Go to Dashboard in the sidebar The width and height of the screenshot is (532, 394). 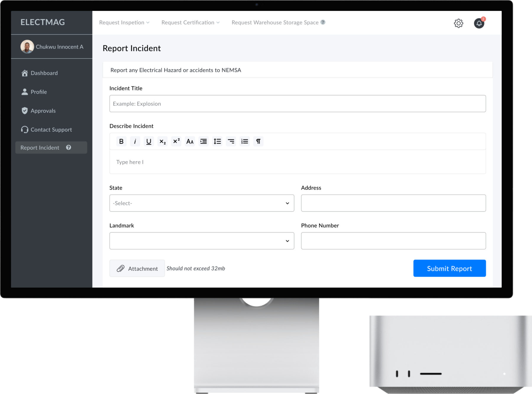tap(44, 73)
